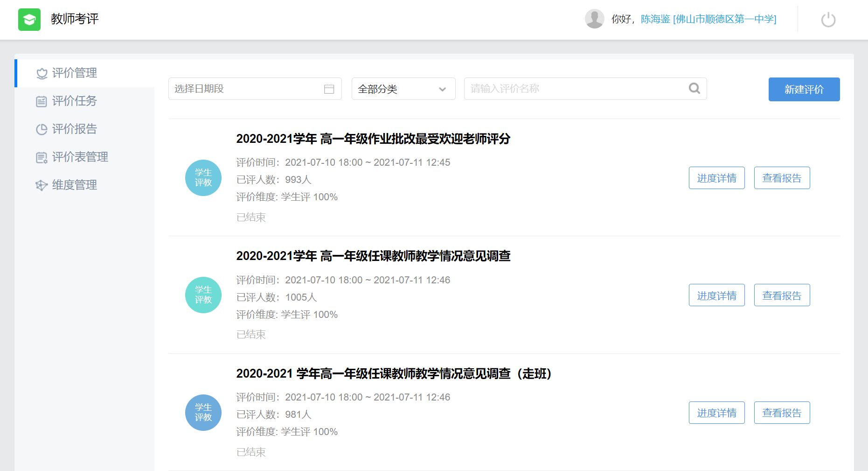Click the green graduation cap logo
This screenshot has height=471, width=868.
pyautogui.click(x=29, y=20)
